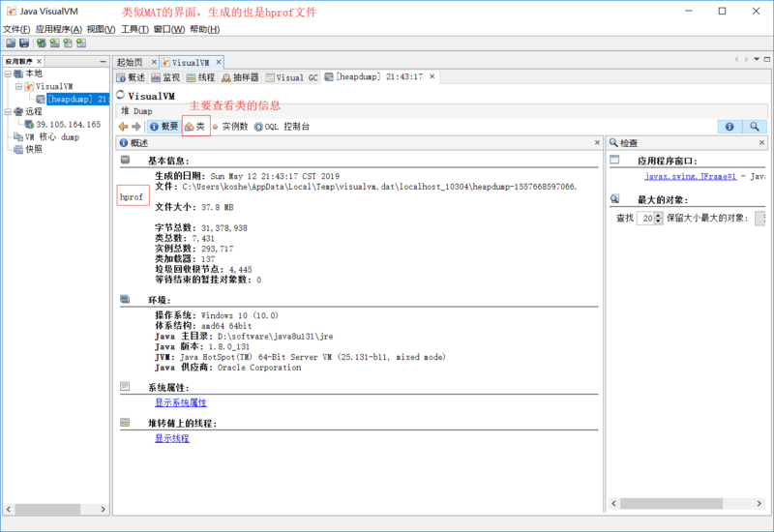The width and height of the screenshot is (774, 532).
Task: Switch to the 线程 threads tab
Action: pos(200,77)
